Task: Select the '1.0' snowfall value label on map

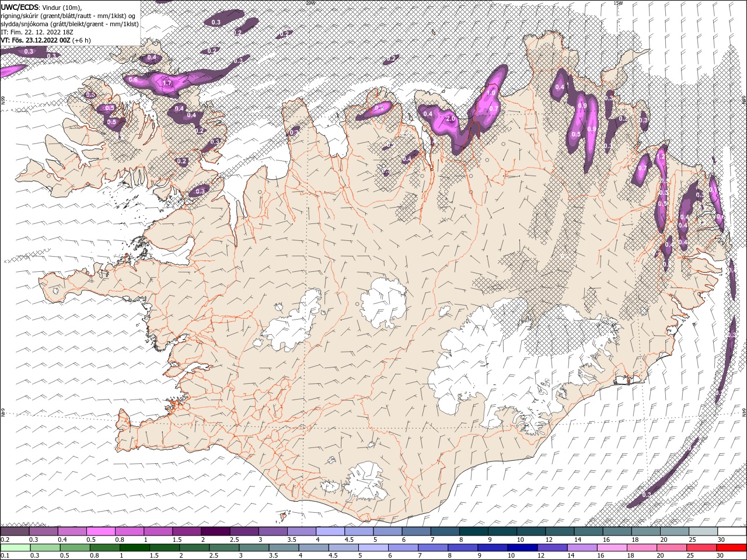Action: coord(491,93)
